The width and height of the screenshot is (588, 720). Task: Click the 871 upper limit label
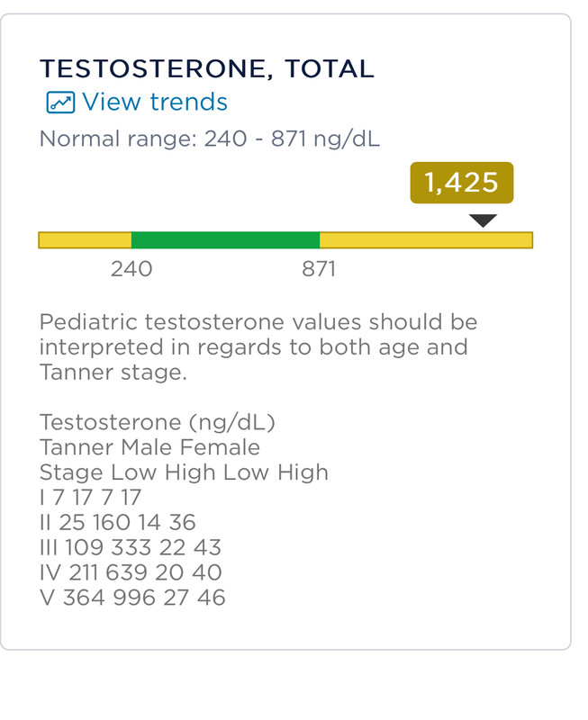(319, 269)
